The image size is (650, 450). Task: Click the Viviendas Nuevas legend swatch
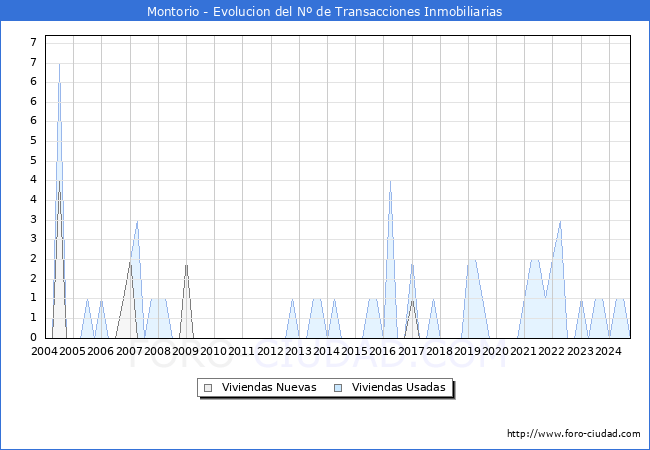point(208,388)
